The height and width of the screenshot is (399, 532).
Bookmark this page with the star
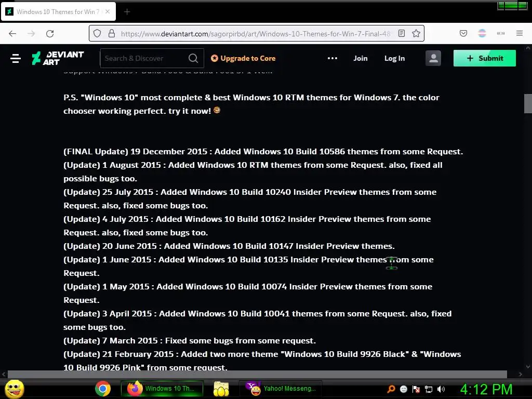[x=416, y=33]
